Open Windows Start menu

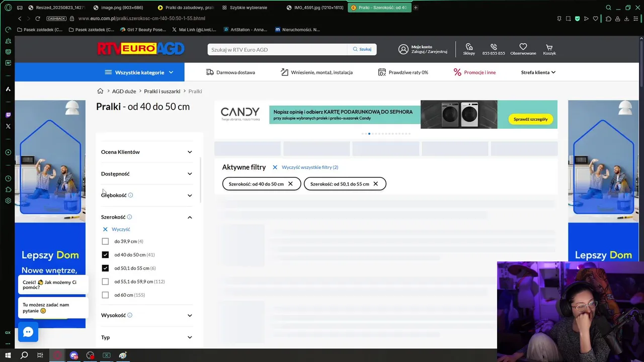click(8, 355)
